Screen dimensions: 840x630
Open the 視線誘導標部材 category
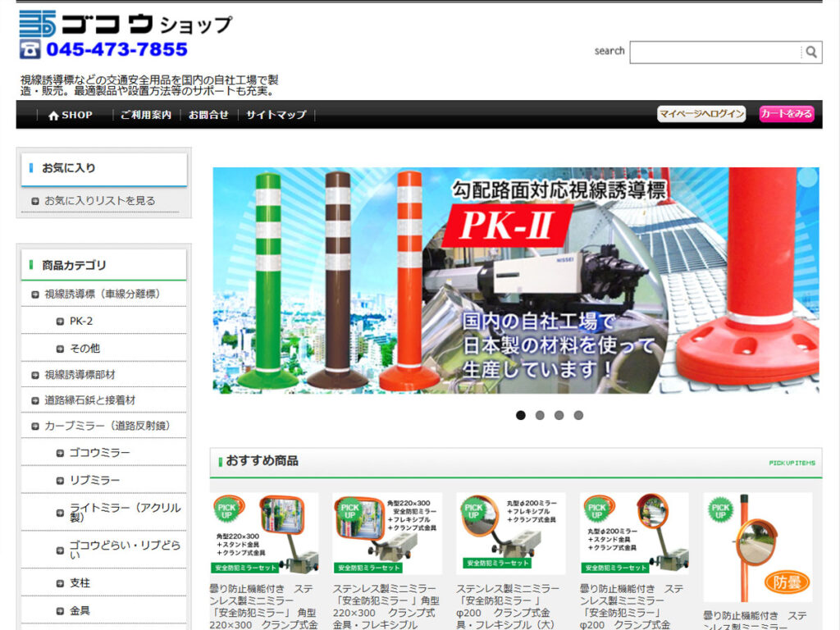(80, 374)
